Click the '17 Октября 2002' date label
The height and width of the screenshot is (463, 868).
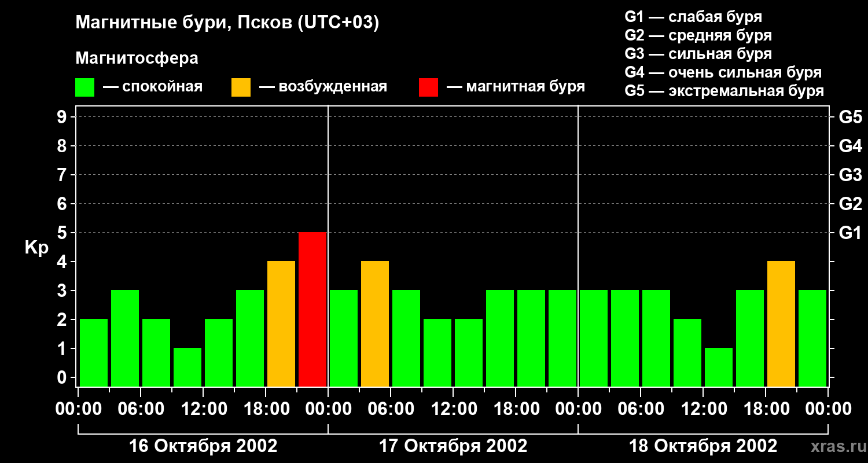tap(453, 446)
